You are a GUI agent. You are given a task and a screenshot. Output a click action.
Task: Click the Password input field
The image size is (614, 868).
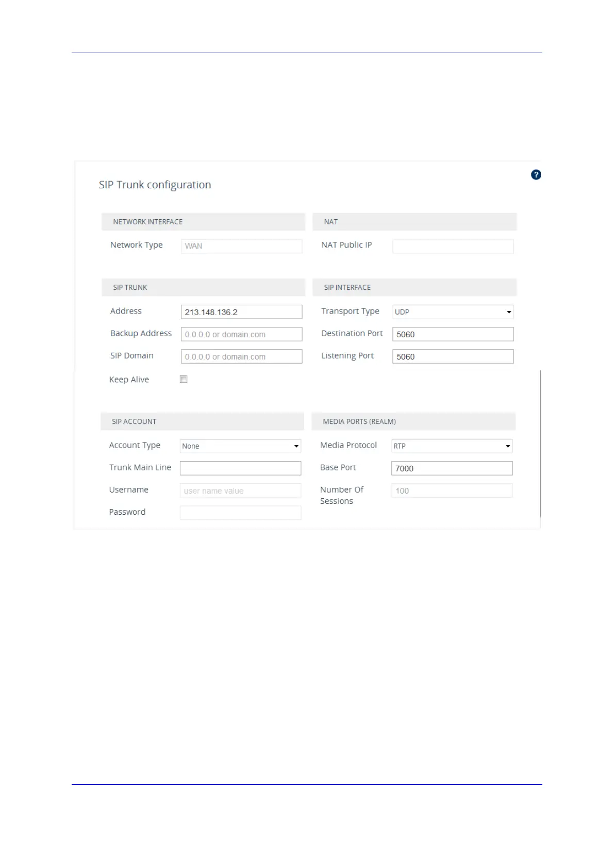240,513
